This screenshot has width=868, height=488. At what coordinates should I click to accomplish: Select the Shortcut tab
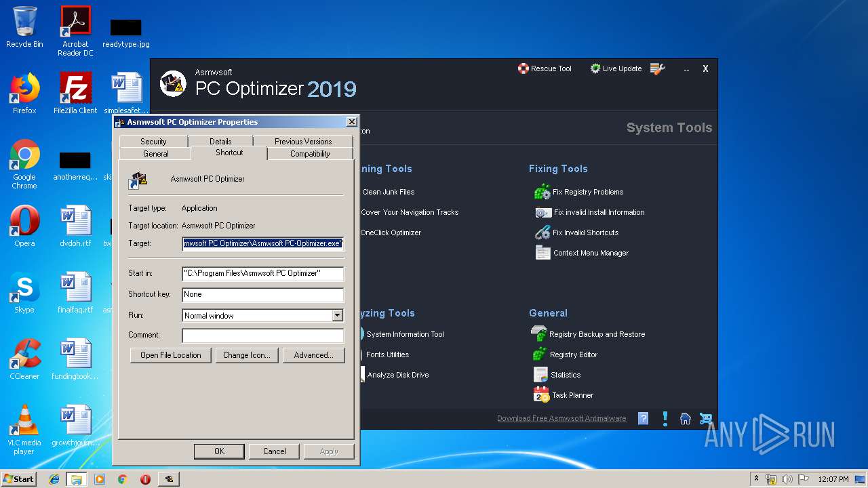tap(229, 152)
